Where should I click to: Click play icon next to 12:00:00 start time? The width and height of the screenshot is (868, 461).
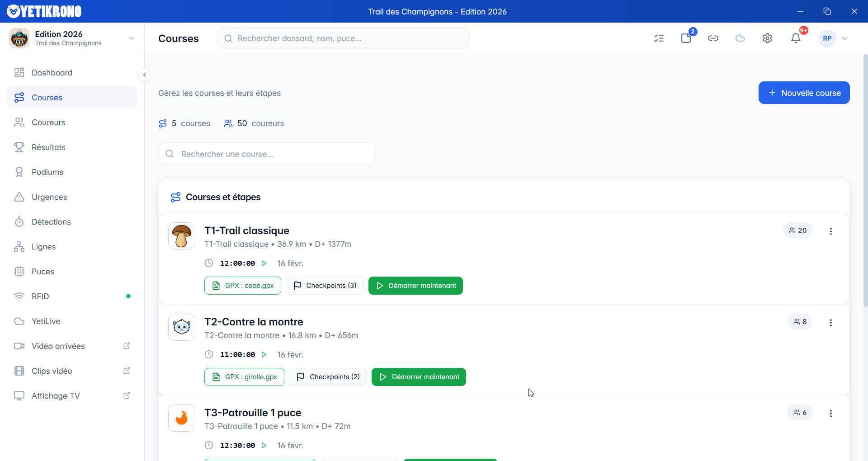tap(264, 263)
